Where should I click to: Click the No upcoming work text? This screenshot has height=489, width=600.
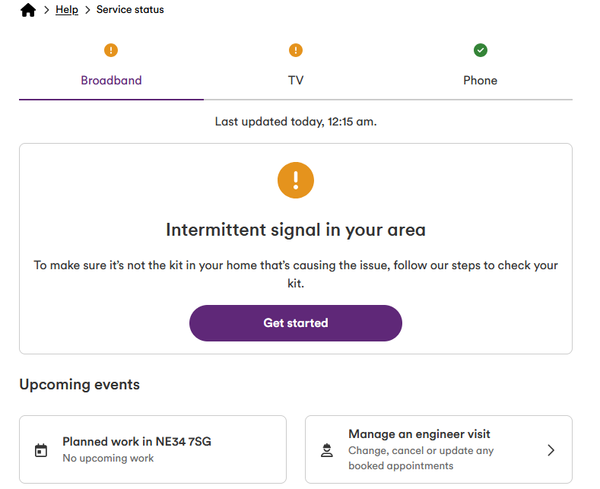click(x=108, y=458)
